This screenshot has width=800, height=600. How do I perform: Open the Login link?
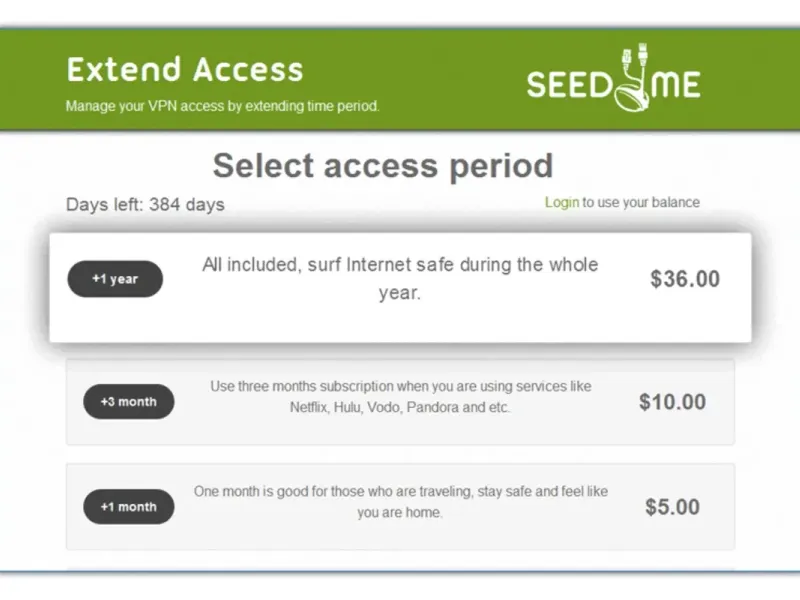pos(562,202)
